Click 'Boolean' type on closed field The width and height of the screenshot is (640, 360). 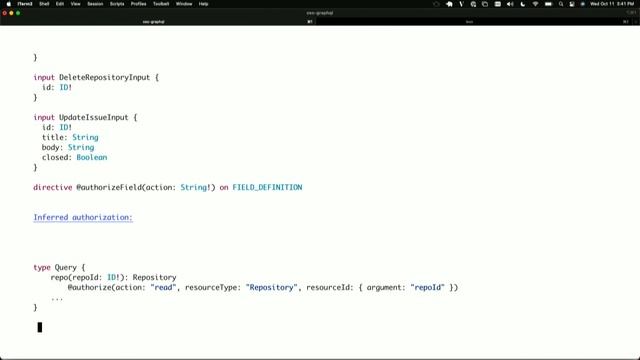[x=92, y=158]
